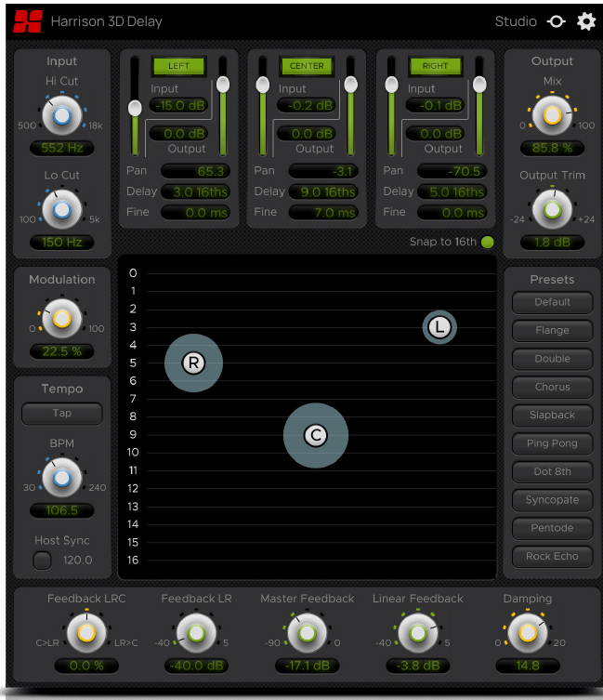Click the Lo Cut knob
Image resolution: width=603 pixels, height=700 pixels.
(x=62, y=210)
